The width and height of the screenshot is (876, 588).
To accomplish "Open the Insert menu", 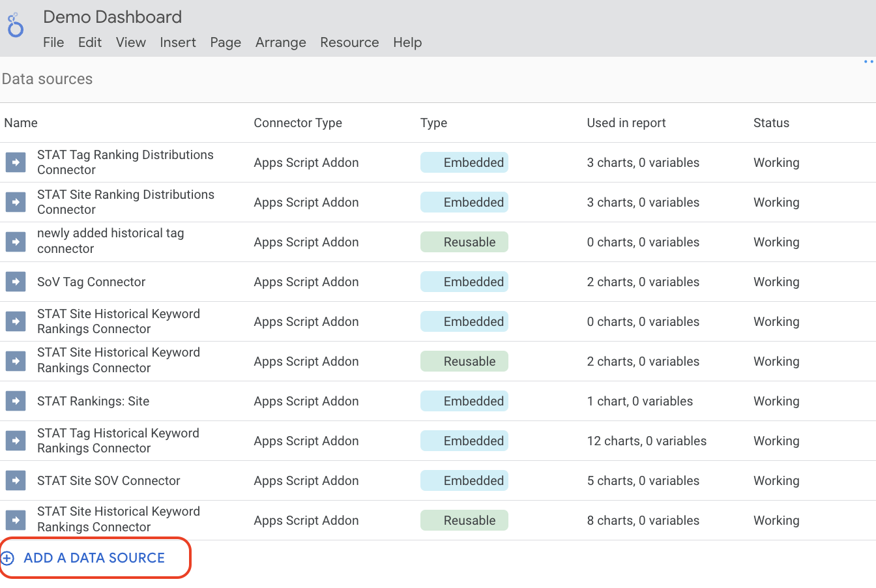I will coord(178,42).
